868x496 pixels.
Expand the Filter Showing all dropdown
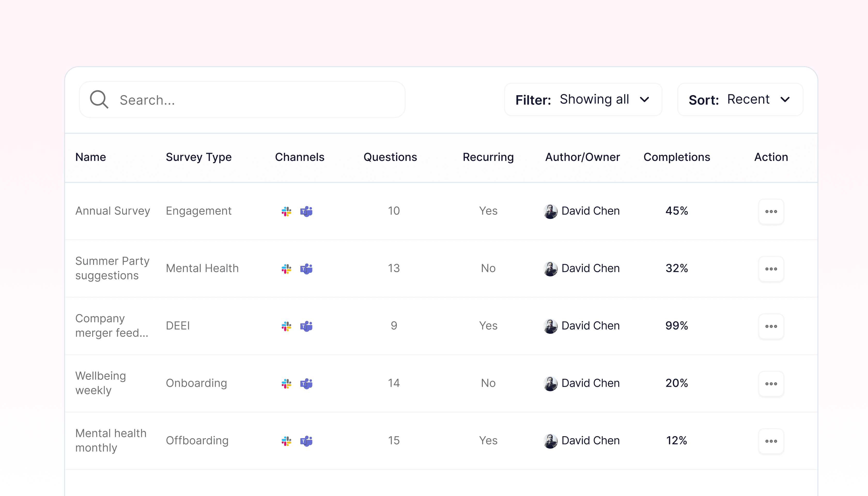[583, 99]
